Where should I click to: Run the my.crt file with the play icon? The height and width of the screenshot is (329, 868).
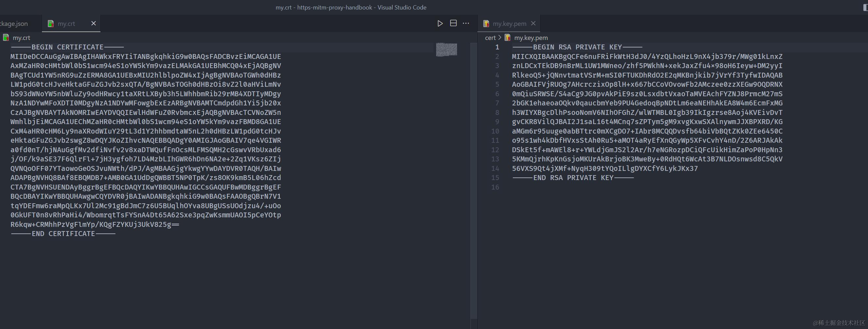click(x=440, y=23)
